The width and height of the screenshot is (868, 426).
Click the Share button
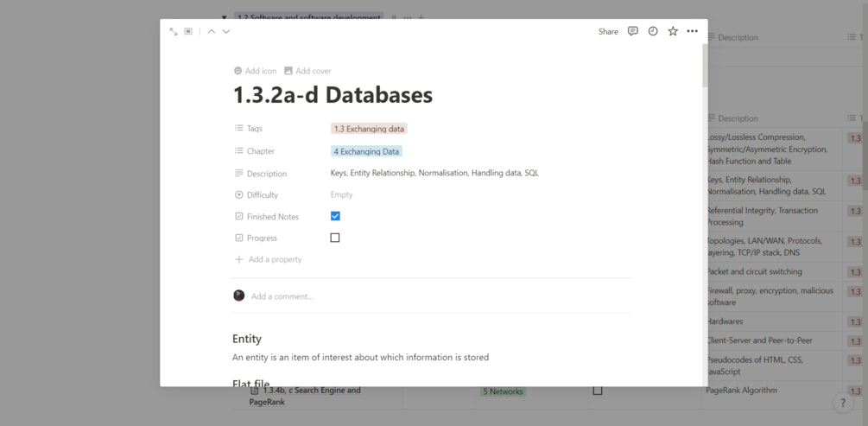tap(608, 32)
